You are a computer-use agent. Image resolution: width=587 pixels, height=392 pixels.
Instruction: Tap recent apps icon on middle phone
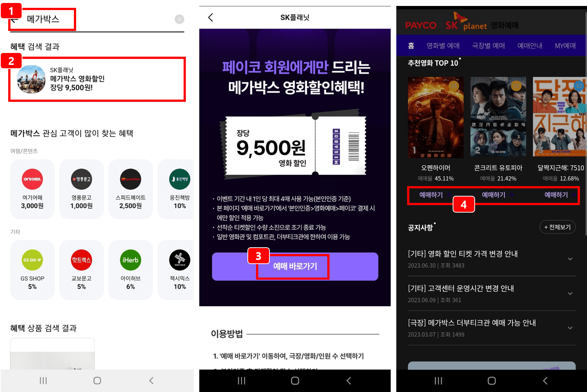[241, 380]
